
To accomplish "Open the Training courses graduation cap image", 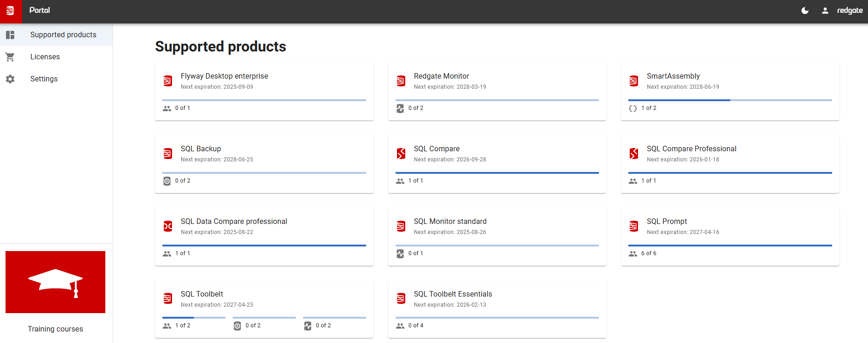I will point(55,282).
